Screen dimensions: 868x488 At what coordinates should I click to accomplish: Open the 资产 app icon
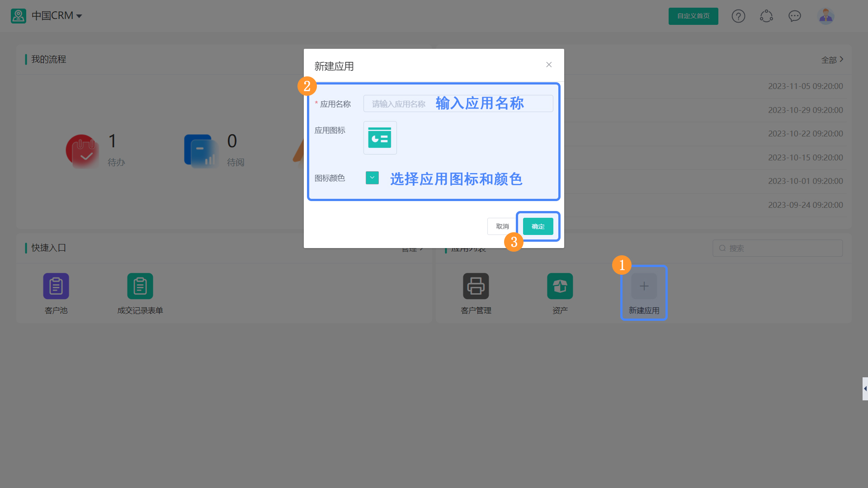(560, 286)
